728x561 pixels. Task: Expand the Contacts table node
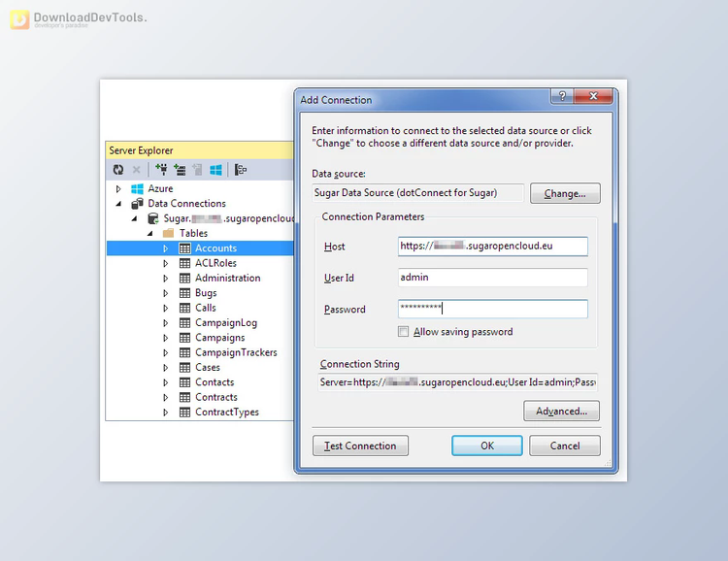tap(166, 382)
